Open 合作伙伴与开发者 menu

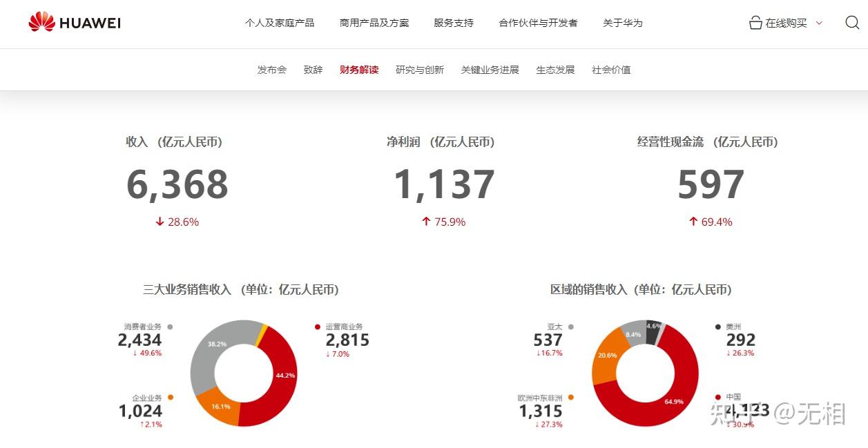point(538,23)
